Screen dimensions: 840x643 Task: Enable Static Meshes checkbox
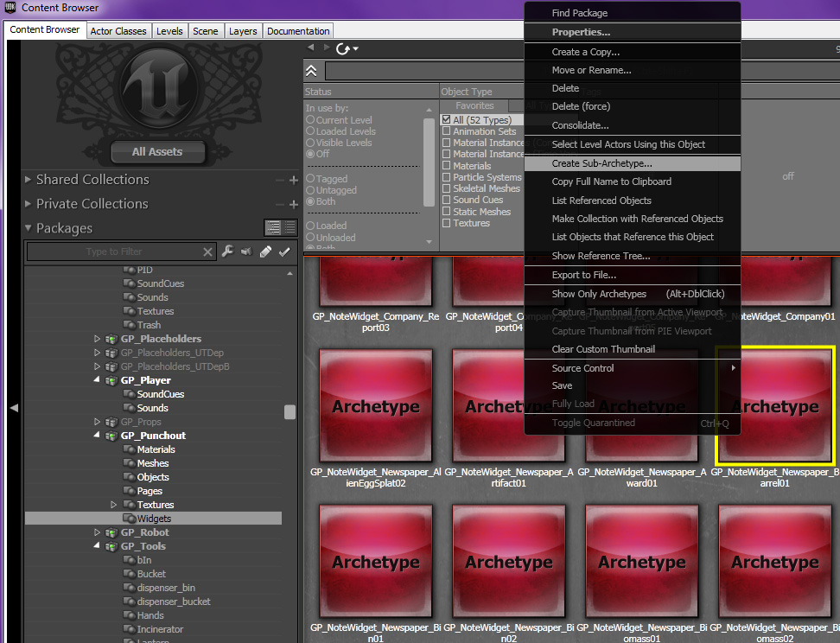point(446,211)
